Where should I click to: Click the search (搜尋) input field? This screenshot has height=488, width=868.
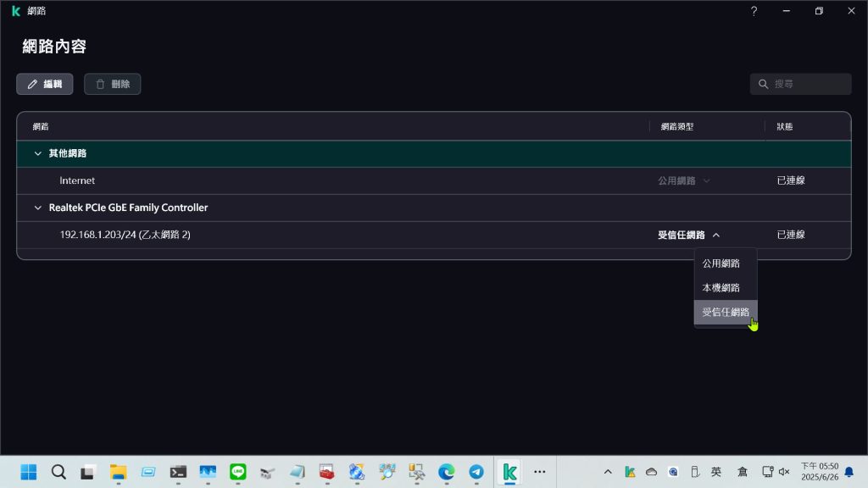click(807, 84)
